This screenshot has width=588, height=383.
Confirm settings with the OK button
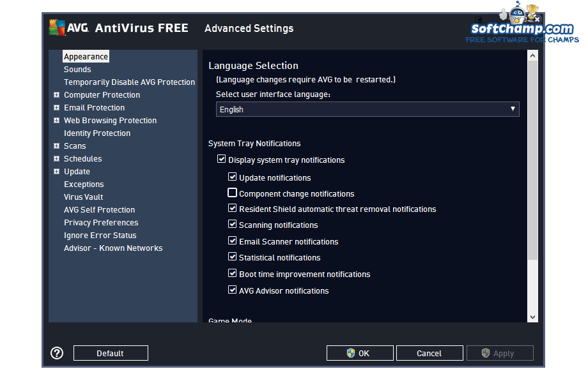(360, 353)
